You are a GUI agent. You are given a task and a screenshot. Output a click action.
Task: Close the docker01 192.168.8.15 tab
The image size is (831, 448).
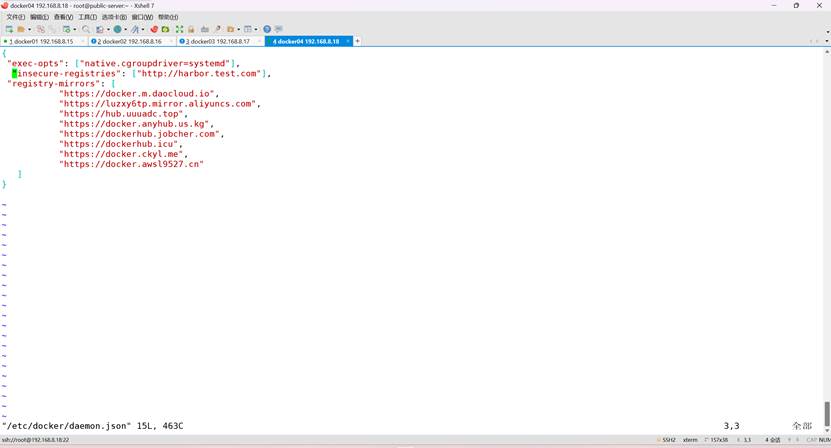[x=82, y=41]
